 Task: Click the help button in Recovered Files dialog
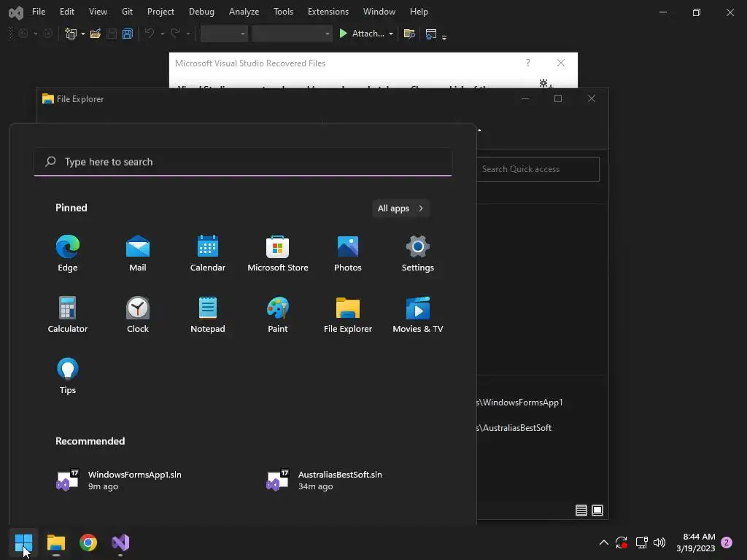coord(528,63)
